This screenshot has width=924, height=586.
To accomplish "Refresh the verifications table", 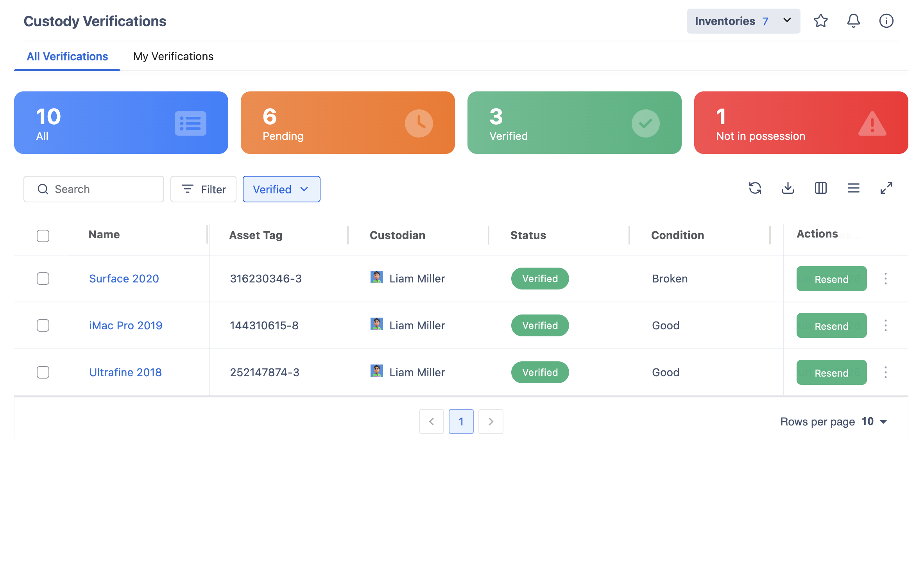I will (755, 188).
